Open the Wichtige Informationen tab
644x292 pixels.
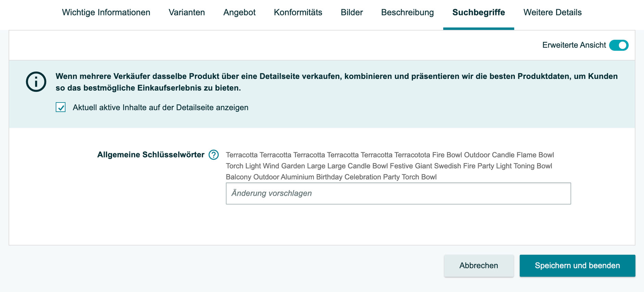pyautogui.click(x=106, y=13)
